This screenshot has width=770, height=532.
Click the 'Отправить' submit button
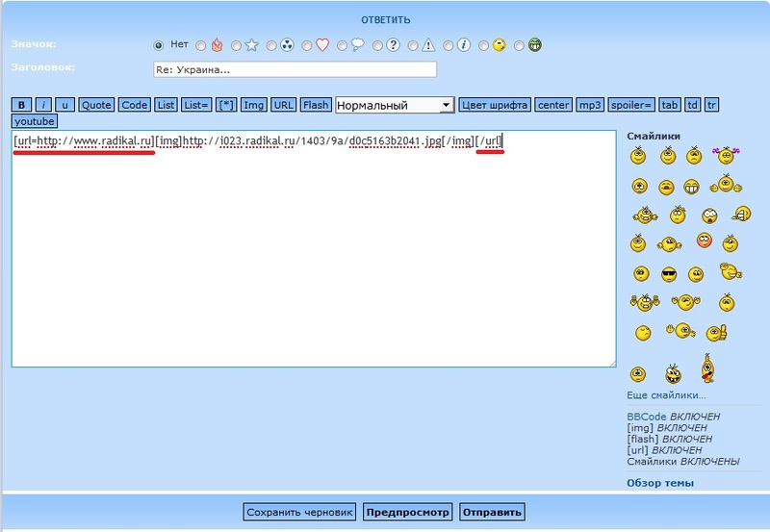pyautogui.click(x=492, y=513)
